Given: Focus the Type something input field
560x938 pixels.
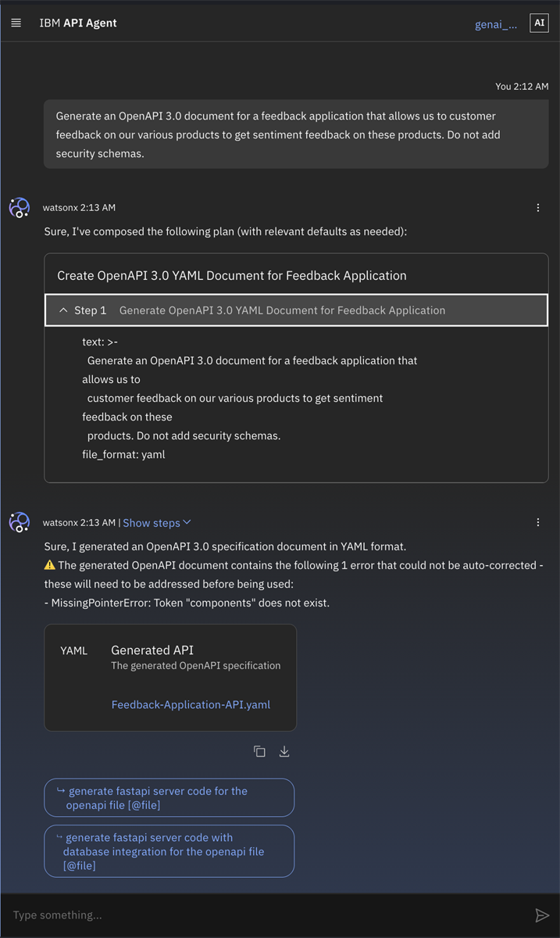Looking at the screenshot, I should click(266, 915).
